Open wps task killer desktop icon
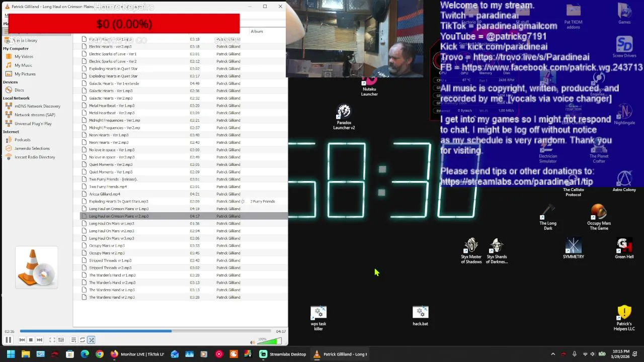 (x=318, y=318)
